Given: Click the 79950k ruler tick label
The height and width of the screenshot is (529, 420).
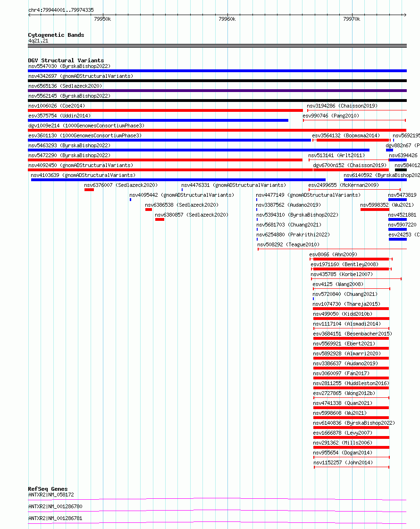Looking at the screenshot, I should click(102, 19).
